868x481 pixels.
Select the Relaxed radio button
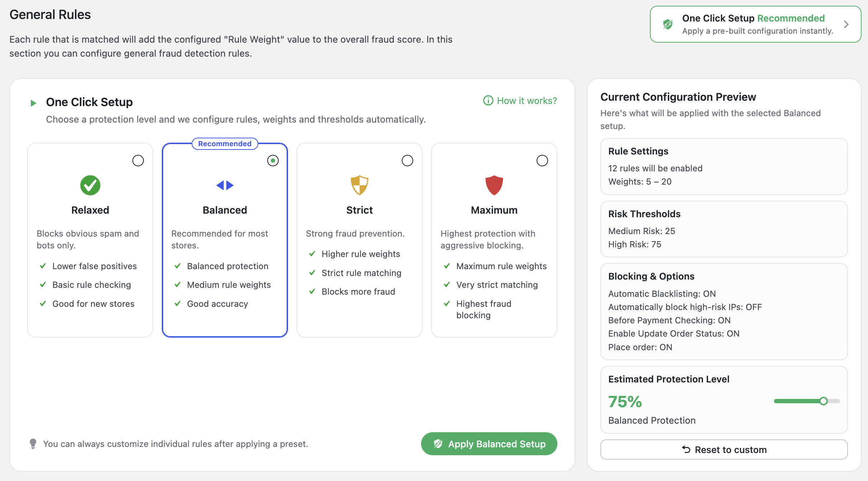[138, 161]
